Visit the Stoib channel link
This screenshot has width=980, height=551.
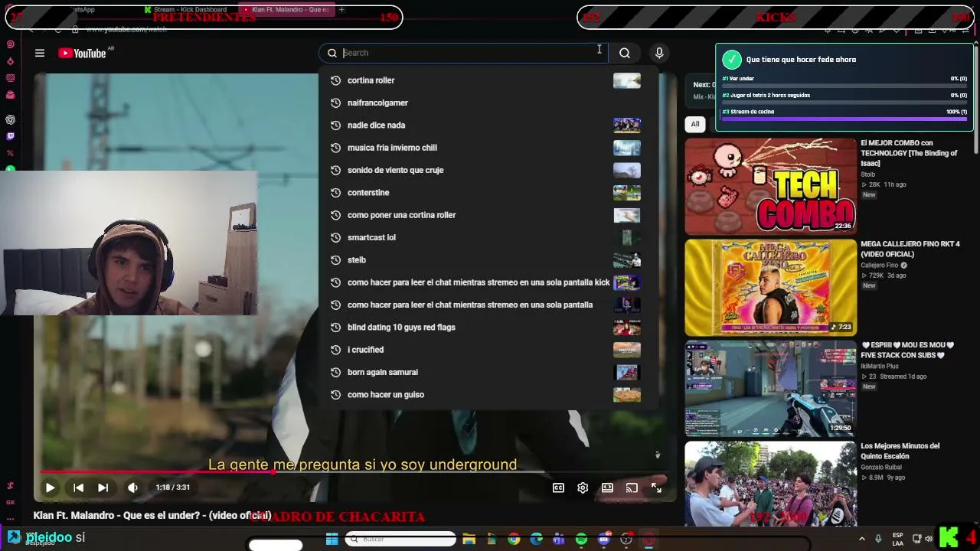pyautogui.click(x=867, y=174)
